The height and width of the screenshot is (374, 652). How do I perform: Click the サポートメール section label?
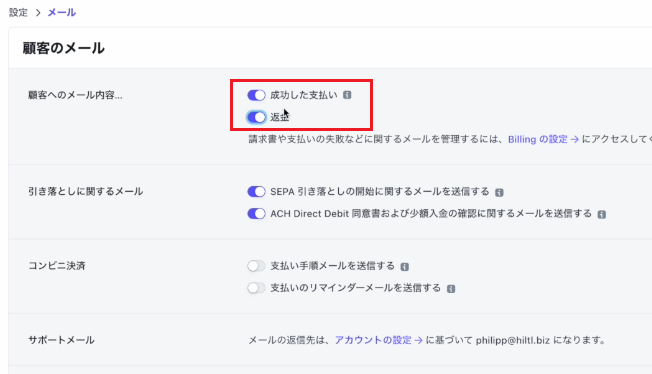tap(62, 340)
